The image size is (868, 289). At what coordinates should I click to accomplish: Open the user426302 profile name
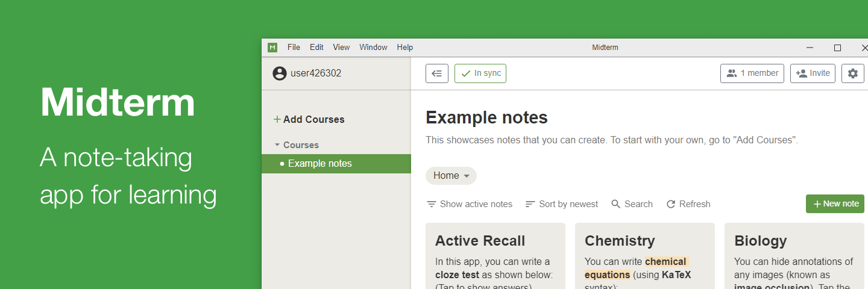click(316, 73)
